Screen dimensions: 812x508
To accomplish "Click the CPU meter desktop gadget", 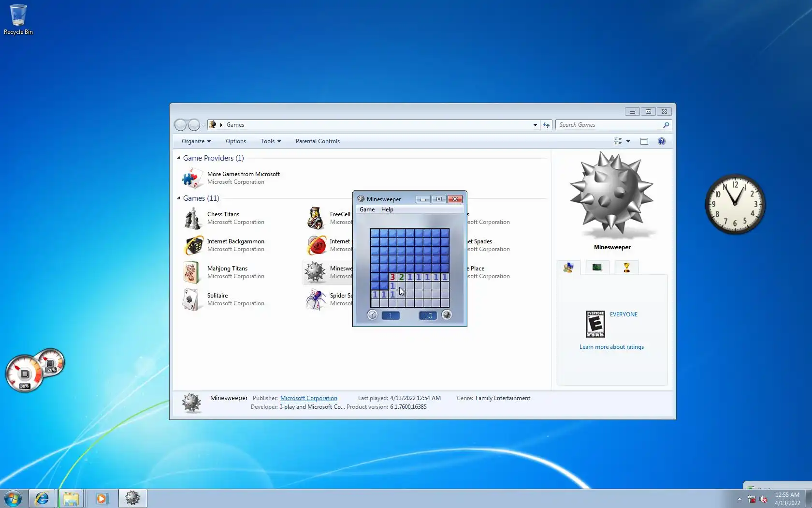I will tap(35, 370).
